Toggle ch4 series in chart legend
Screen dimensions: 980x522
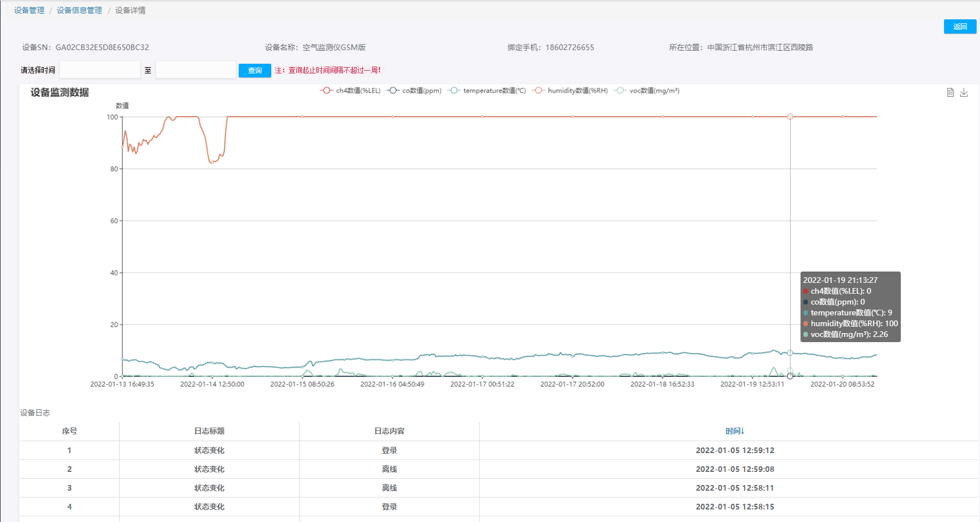pos(350,91)
